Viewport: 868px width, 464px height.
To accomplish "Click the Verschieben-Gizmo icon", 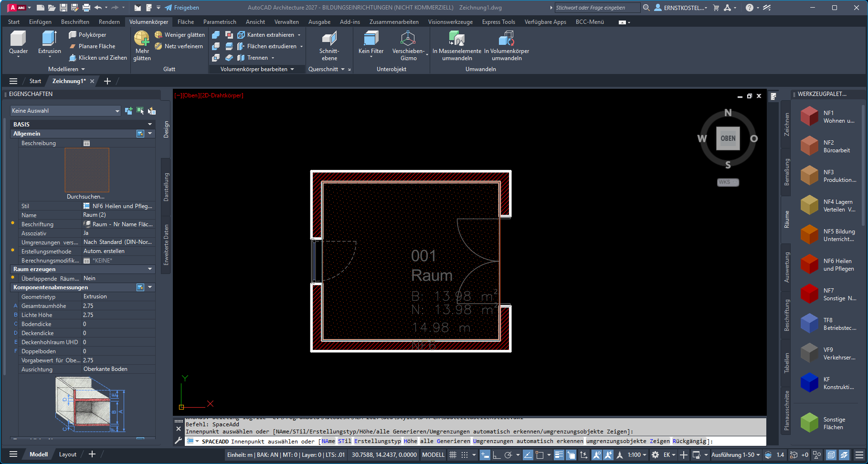I will point(408,39).
